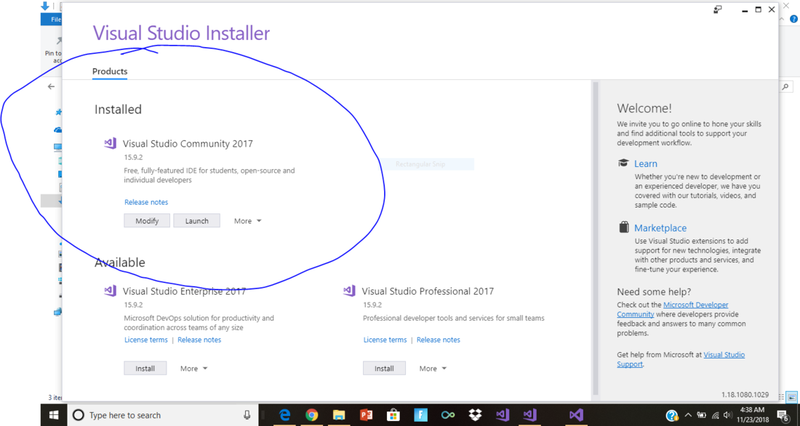Viewport: 800px width, 426px height.
Task: Click the File Explorer help icon
Action: coord(794,19)
